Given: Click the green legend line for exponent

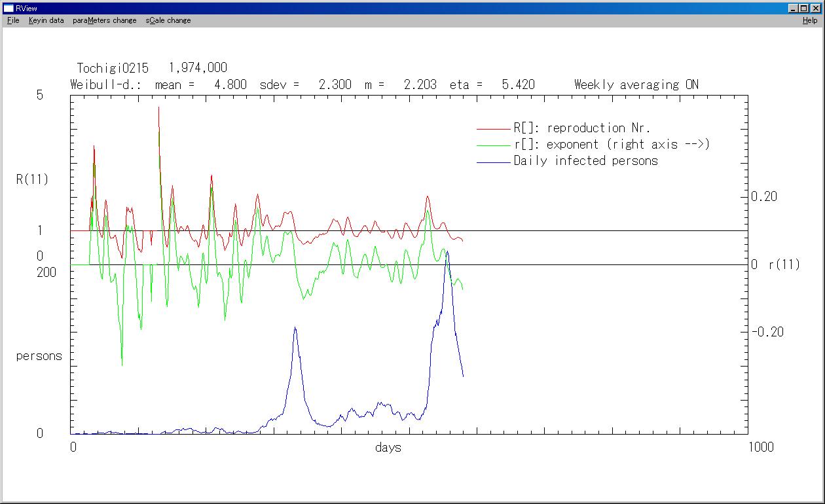Looking at the screenshot, I should tap(493, 145).
